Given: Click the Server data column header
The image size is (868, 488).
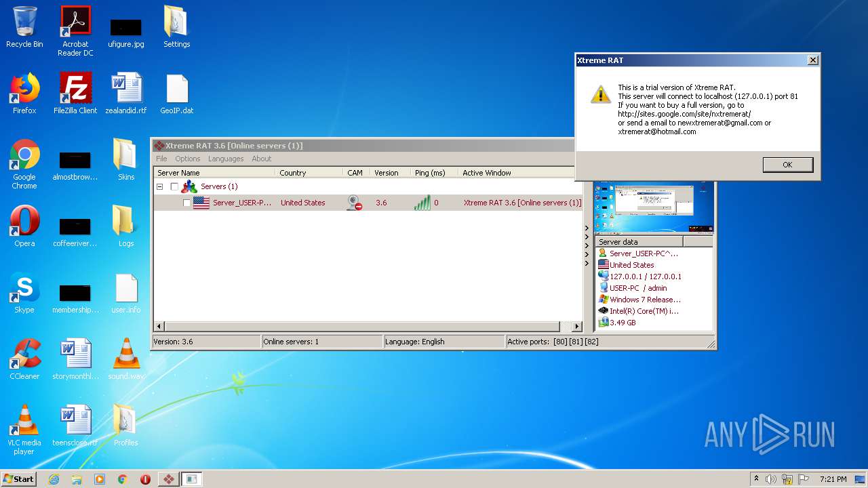Looking at the screenshot, I should (639, 242).
